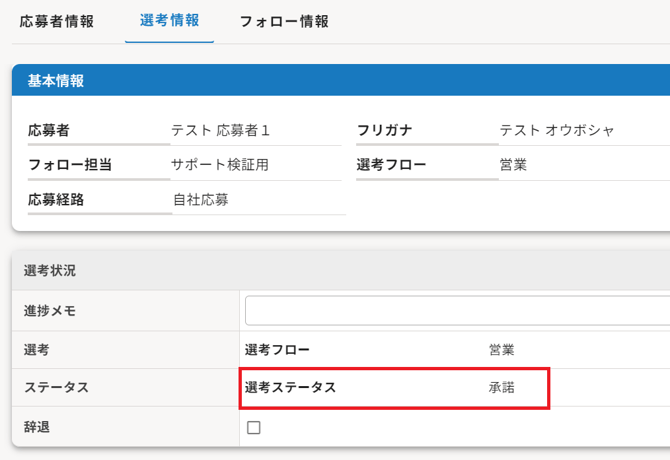Viewport: 670px width, 460px height.
Task: Select the 選考情報 tab
Action: pyautogui.click(x=169, y=21)
